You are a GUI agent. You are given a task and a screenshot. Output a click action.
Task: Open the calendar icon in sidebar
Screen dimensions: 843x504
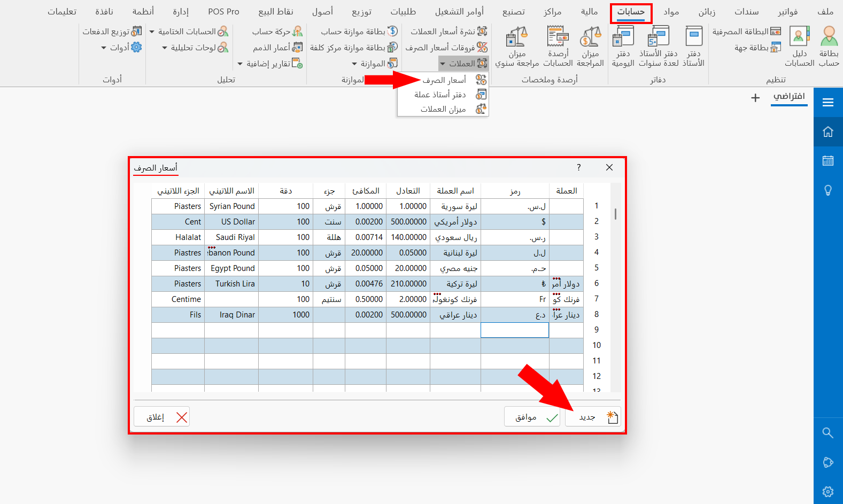[828, 160]
